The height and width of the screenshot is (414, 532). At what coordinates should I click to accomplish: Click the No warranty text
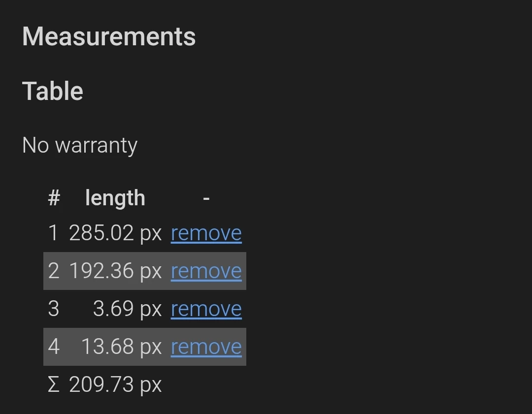click(x=80, y=145)
